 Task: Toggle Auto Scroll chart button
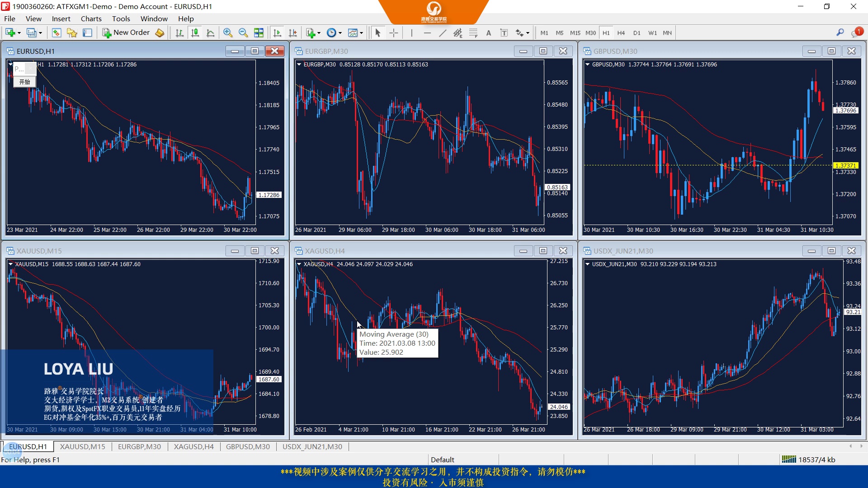(x=277, y=33)
